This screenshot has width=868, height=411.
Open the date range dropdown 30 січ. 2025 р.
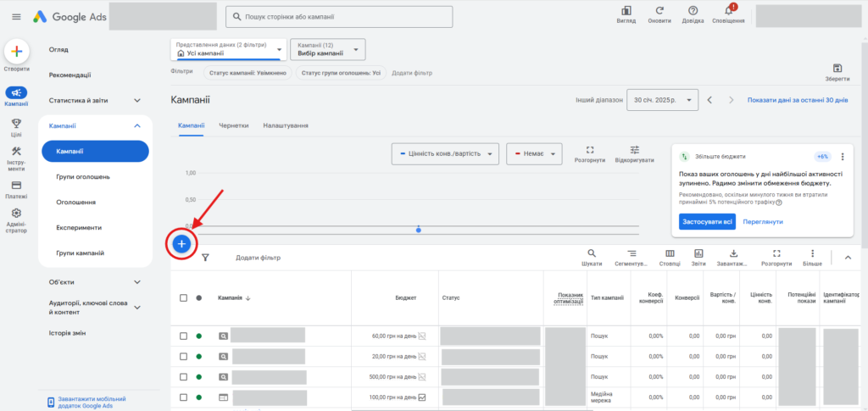[661, 100]
